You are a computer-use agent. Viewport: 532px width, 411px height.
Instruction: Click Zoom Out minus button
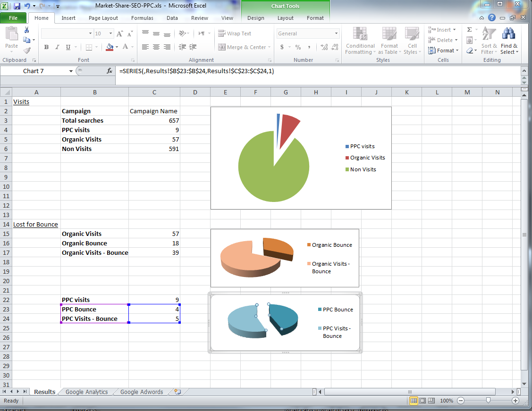coord(461,401)
